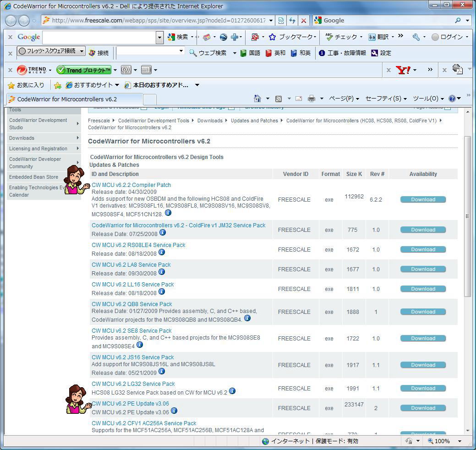476x450 pixels.
Task: Go to Updates and Patches breadcrumb
Action: pyautogui.click(x=254, y=121)
